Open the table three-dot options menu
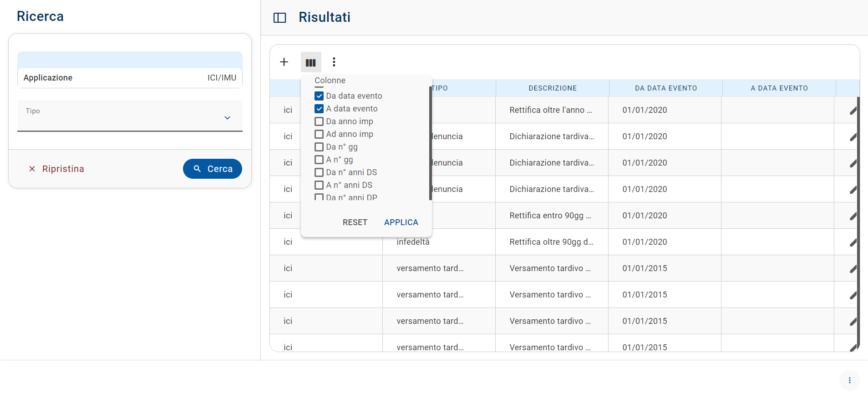868x398 pixels. pyautogui.click(x=334, y=62)
